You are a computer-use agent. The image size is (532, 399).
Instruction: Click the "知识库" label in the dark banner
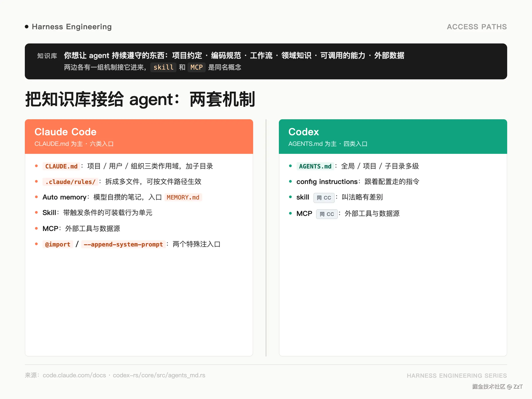point(47,56)
